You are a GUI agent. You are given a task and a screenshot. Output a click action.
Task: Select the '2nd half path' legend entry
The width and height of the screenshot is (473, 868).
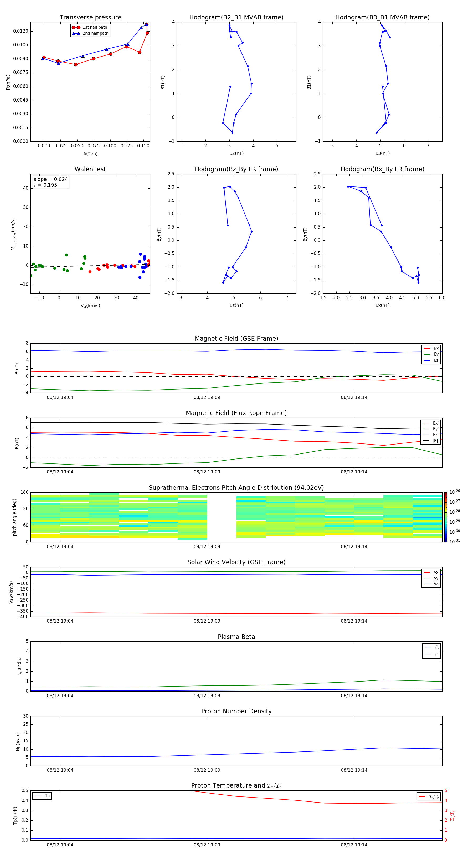90,33
